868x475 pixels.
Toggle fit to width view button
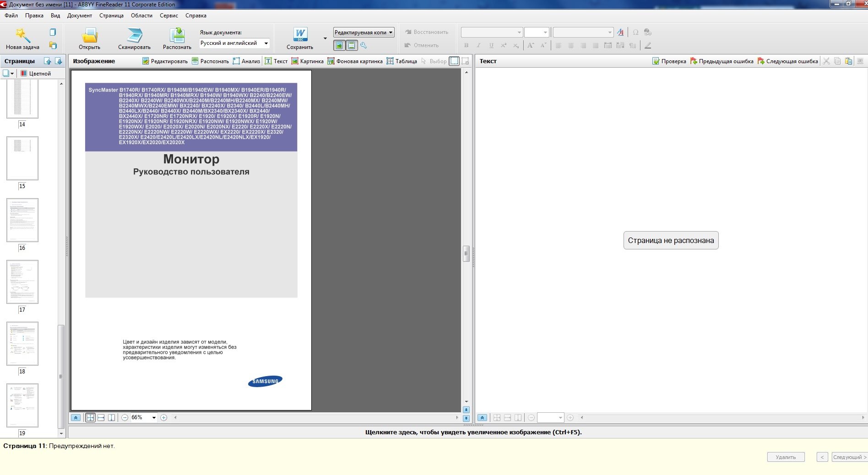click(101, 417)
